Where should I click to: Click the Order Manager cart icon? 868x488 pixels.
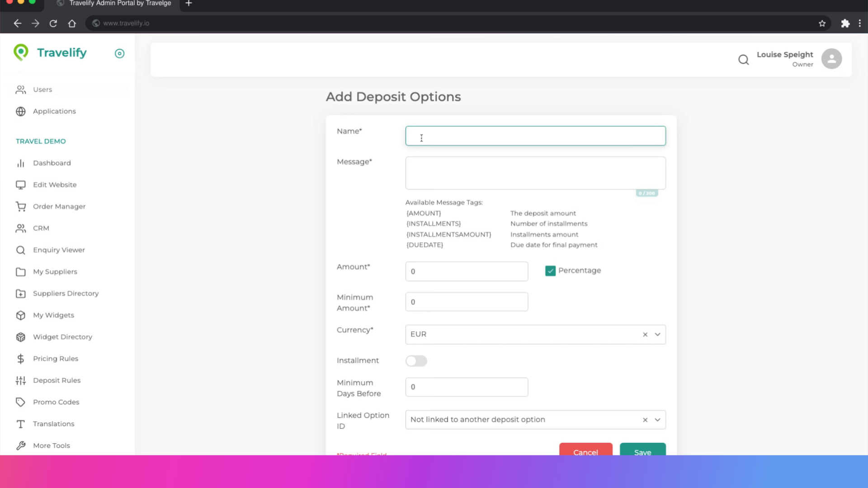[x=21, y=206]
